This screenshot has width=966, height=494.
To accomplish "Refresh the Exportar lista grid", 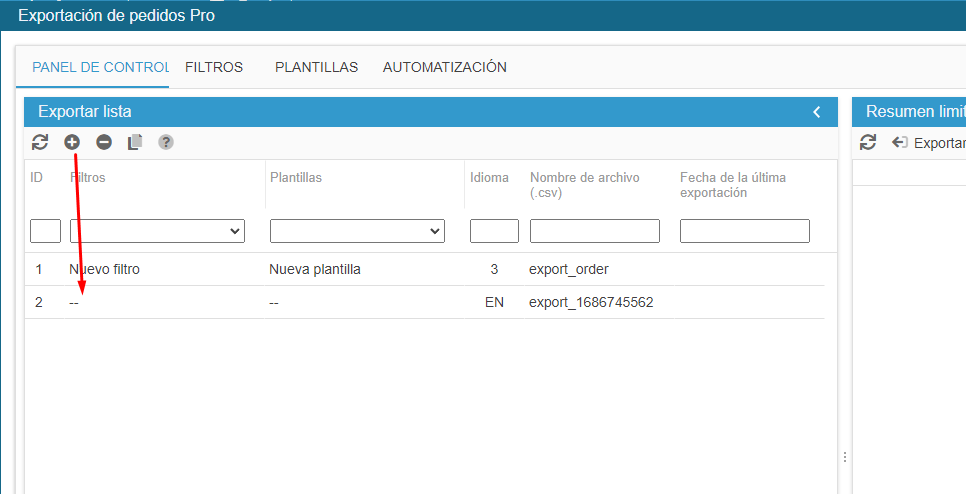I will (40, 142).
